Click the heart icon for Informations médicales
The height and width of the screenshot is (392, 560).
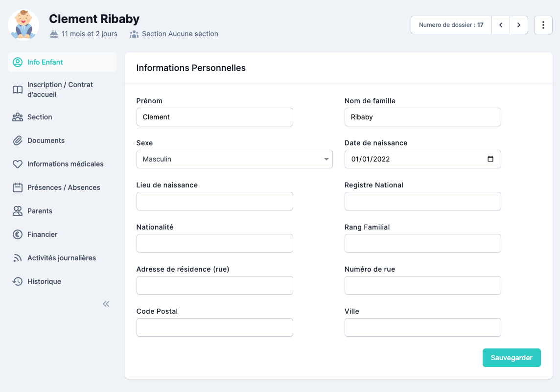[x=18, y=164]
